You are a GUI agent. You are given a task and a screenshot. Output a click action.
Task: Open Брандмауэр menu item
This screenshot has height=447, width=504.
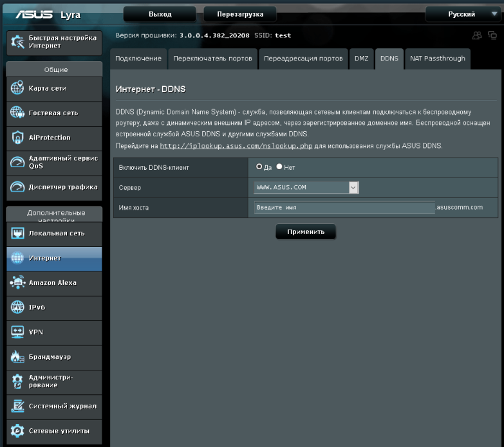tap(54, 358)
